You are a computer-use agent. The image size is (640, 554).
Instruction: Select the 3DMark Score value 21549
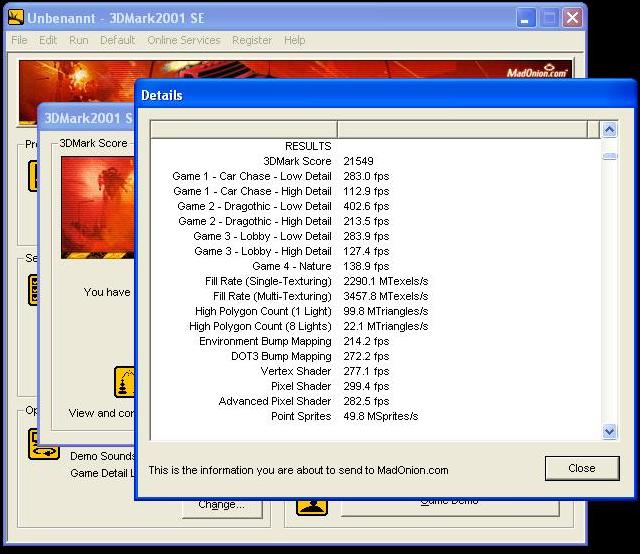click(x=358, y=161)
